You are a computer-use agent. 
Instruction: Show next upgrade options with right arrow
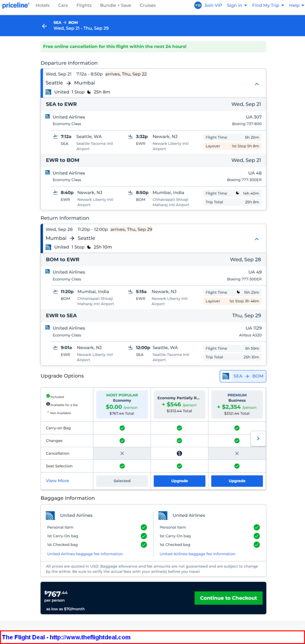pyautogui.click(x=258, y=439)
